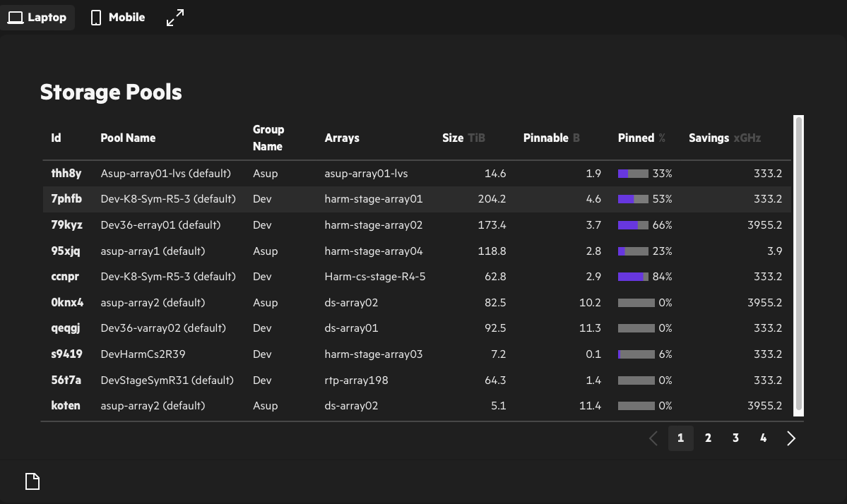This screenshot has width=847, height=504.
Task: Click savings value 3.9
Action: point(775,251)
